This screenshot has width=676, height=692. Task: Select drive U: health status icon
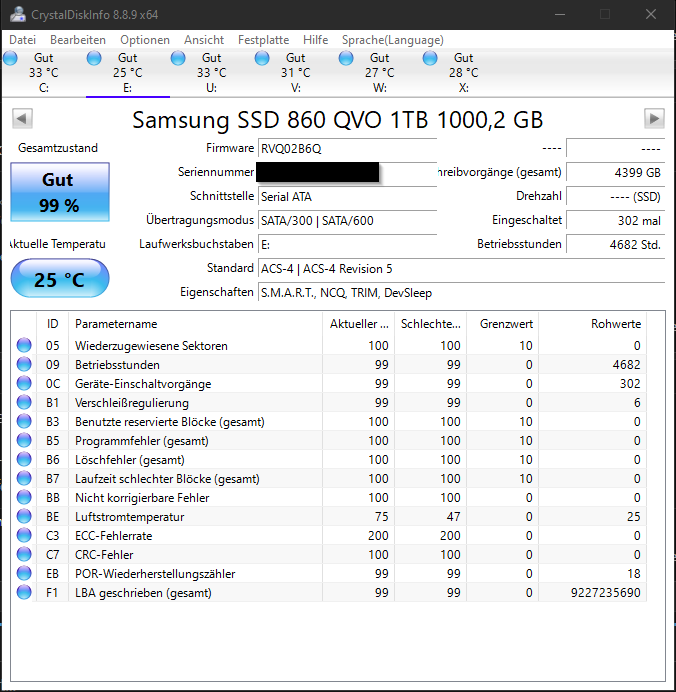click(178, 58)
